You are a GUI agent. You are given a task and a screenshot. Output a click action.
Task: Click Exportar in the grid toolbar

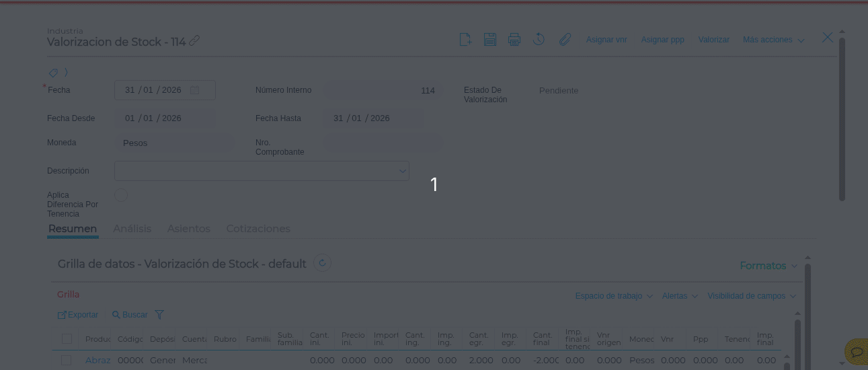78,315
